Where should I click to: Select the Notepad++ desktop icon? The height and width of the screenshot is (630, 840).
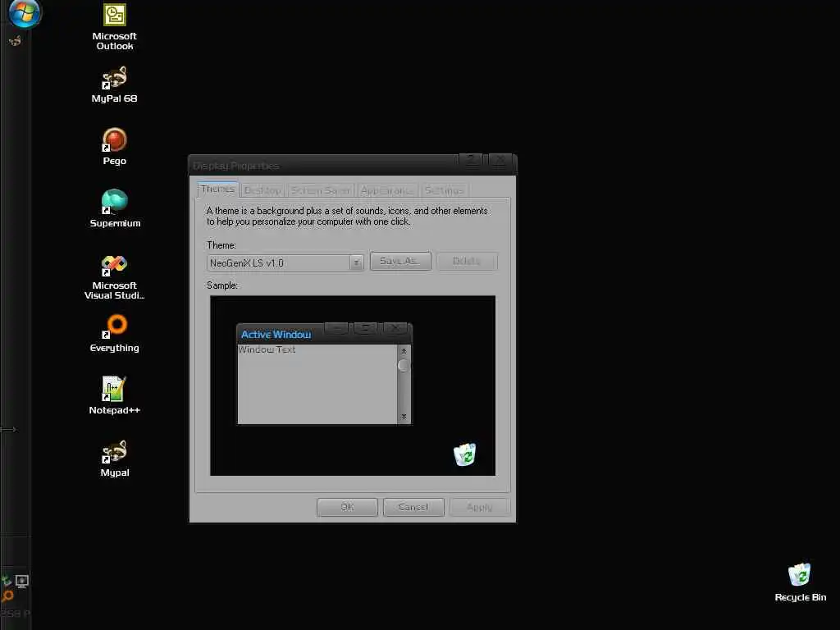(114, 396)
